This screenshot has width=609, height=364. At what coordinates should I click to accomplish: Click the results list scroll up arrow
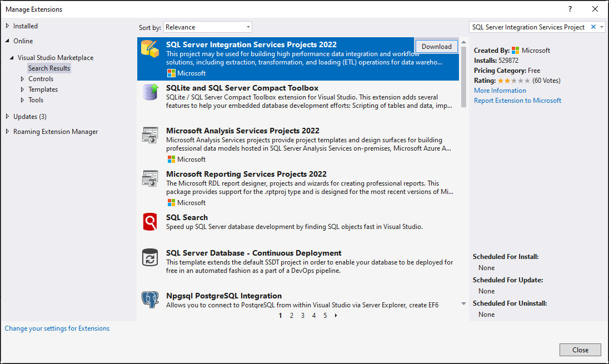coord(463,42)
